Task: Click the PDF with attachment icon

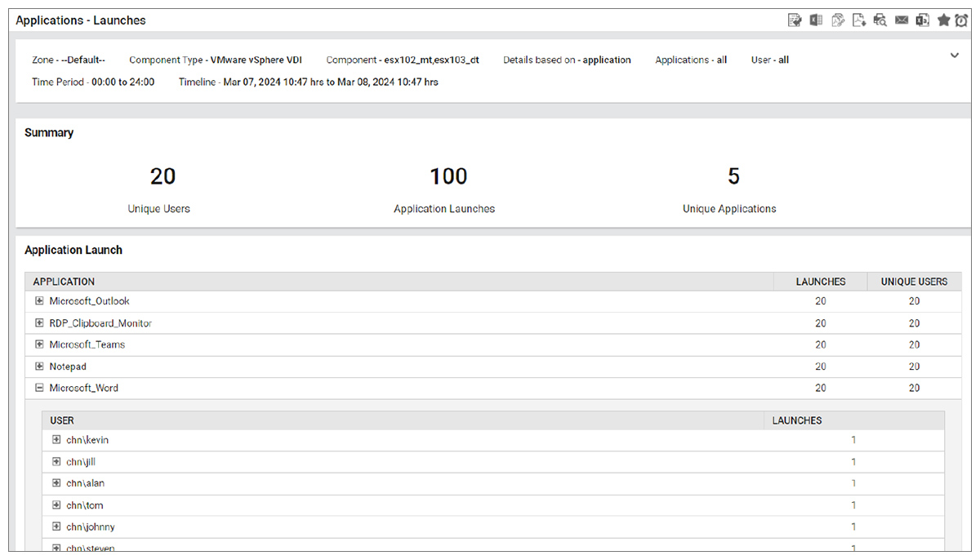Action: pos(837,20)
